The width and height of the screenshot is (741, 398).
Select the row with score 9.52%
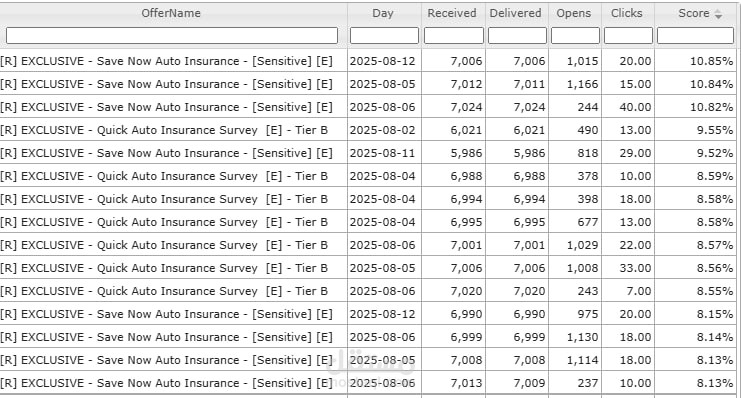click(x=368, y=153)
